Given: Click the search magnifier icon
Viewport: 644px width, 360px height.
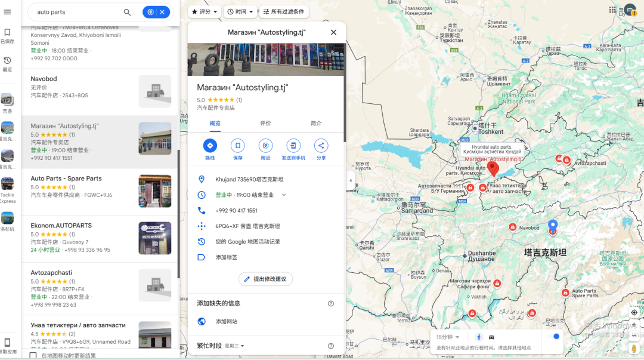Looking at the screenshot, I should pyautogui.click(x=128, y=13).
